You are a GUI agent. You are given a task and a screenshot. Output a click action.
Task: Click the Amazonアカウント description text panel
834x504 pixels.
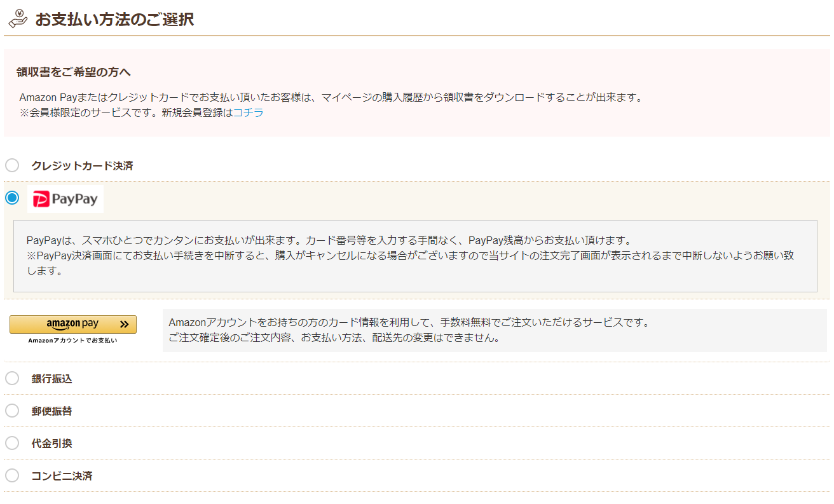(495, 330)
